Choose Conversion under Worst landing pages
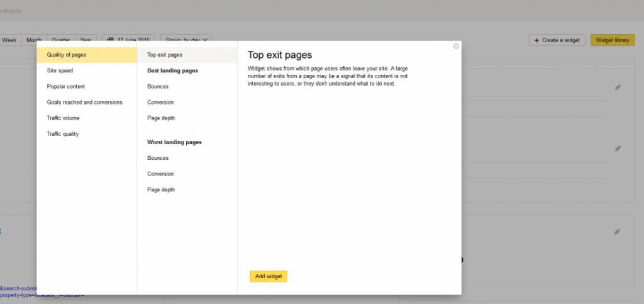This screenshot has width=644, height=304. coord(160,174)
